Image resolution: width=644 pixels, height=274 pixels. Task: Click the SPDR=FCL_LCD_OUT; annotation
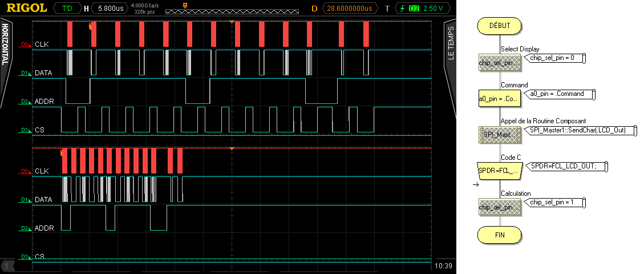point(566,166)
